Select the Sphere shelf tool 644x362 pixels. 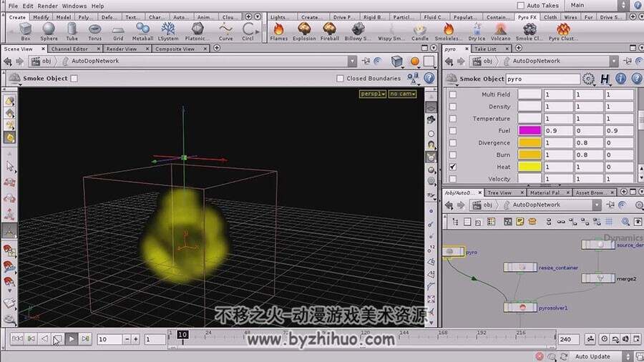tap(49, 31)
